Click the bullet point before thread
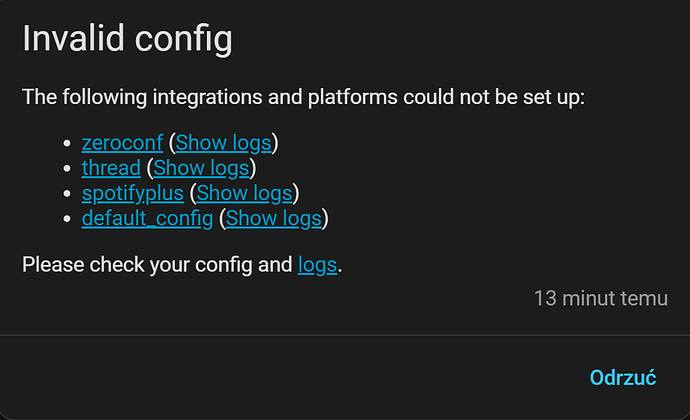Viewport: 690px width, 420px height. pyautogui.click(x=67, y=169)
